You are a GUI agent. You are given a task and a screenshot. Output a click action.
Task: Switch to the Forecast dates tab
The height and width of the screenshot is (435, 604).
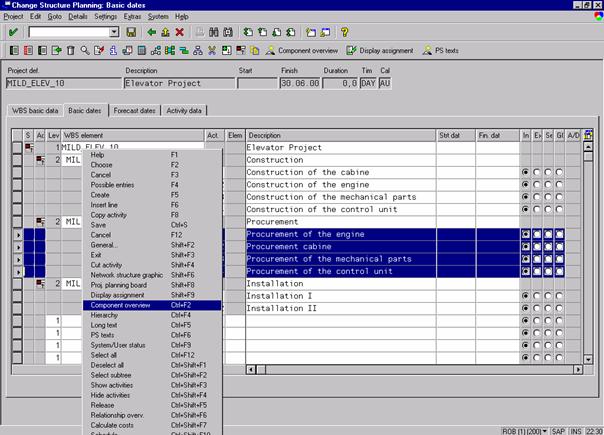[134, 111]
